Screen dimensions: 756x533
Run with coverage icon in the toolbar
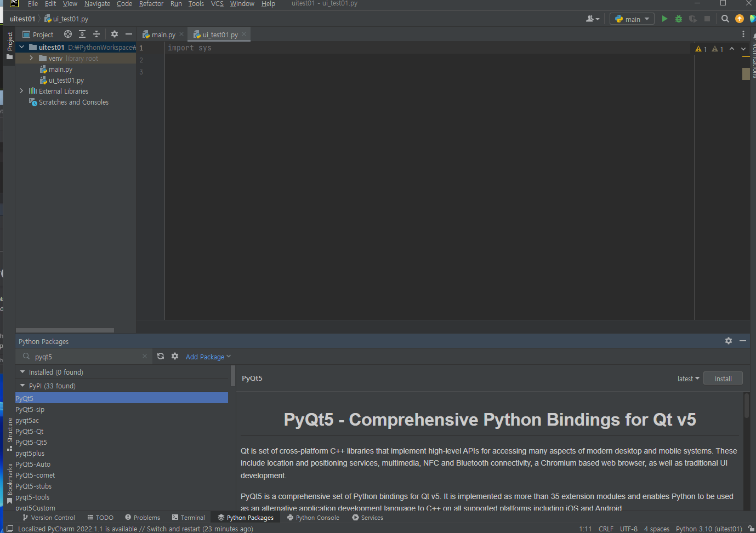[693, 19]
